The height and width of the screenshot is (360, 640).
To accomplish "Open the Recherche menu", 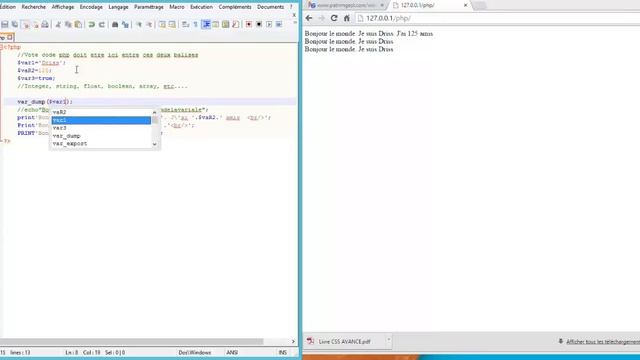I will pyautogui.click(x=33, y=7).
